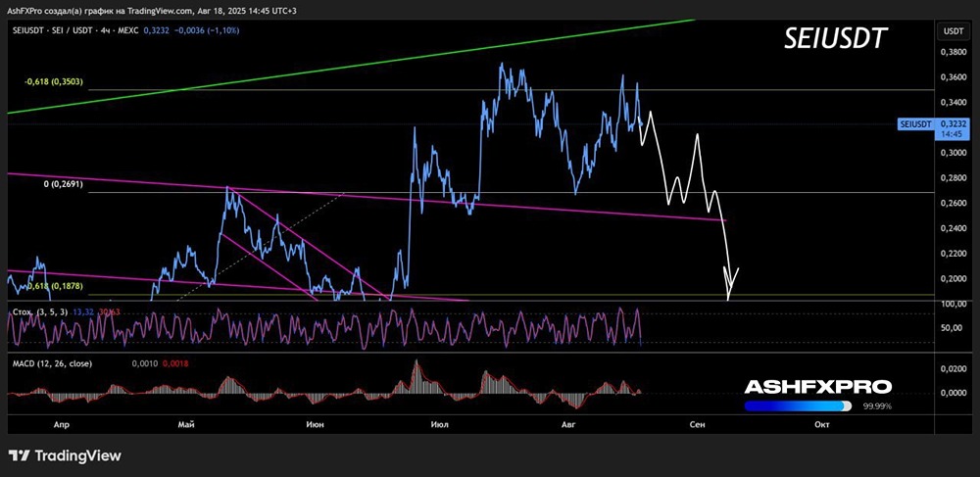980x477 pixels.
Task: Click the Апр month on time axis
Action: 61,425
